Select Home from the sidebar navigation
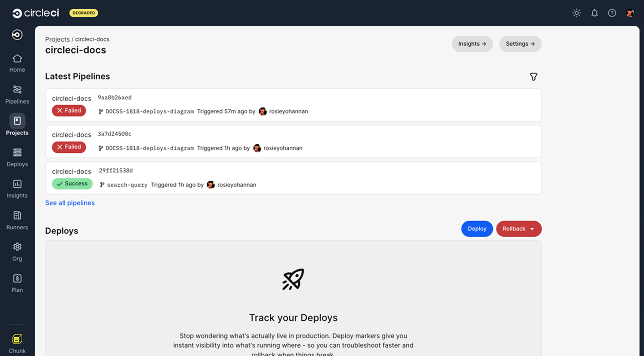644x356 pixels. 17,63
